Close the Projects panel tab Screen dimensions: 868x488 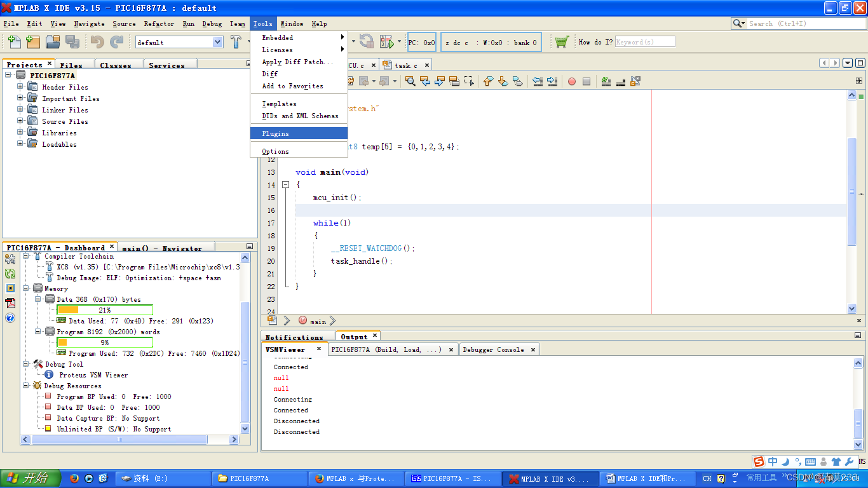click(50, 64)
